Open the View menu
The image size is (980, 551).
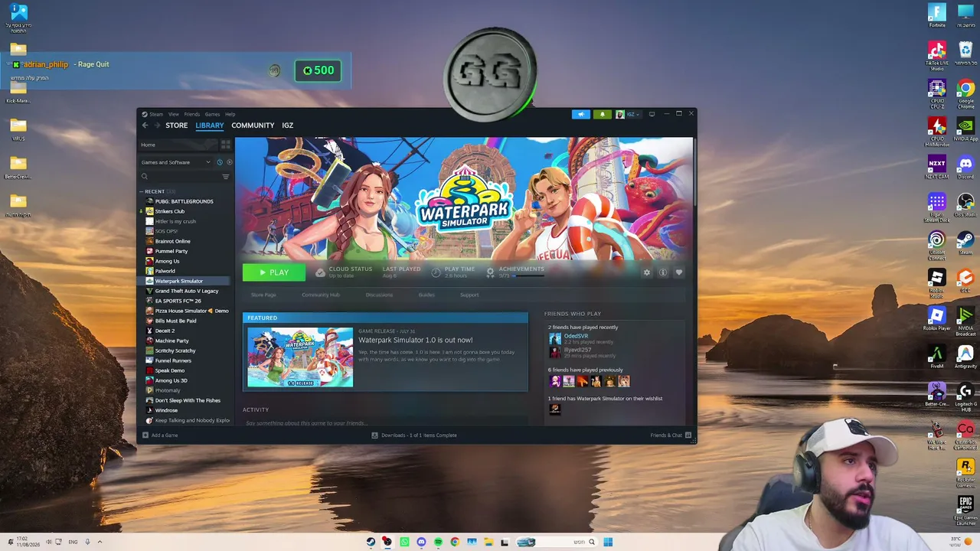point(174,114)
